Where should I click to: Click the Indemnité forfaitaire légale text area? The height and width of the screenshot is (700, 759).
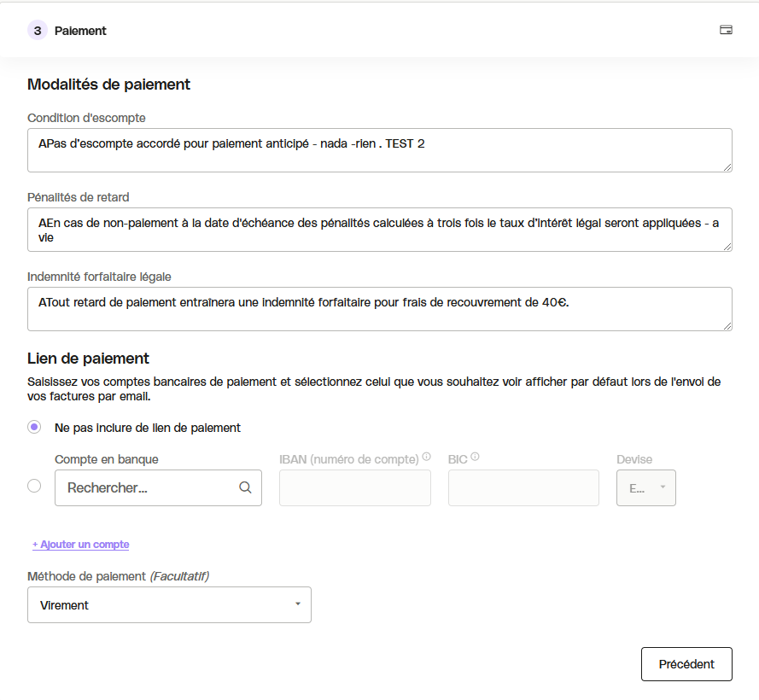click(x=379, y=309)
